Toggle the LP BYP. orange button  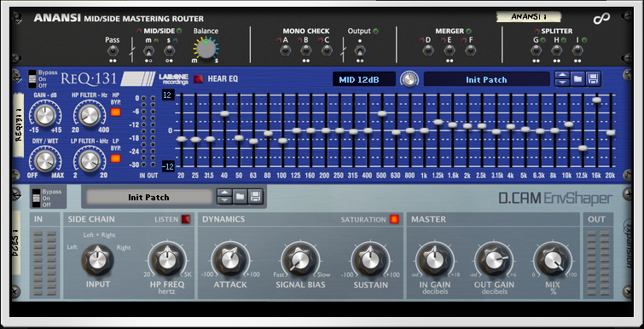pyautogui.click(x=116, y=159)
